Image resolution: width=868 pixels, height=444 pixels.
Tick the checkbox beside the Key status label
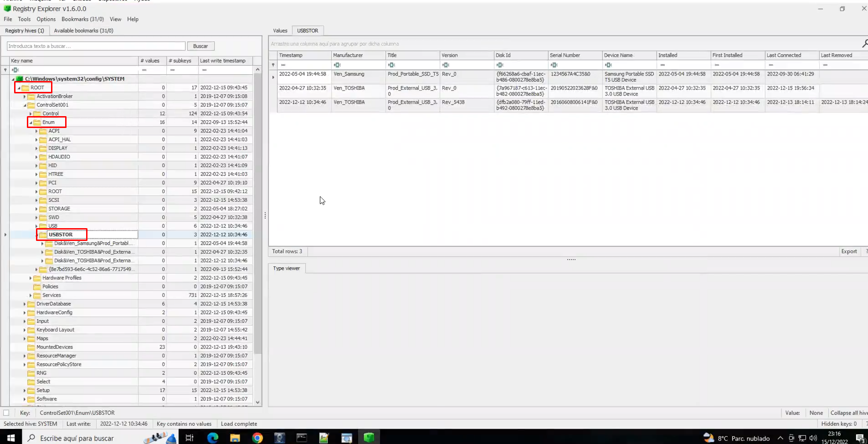pyautogui.click(x=5, y=413)
